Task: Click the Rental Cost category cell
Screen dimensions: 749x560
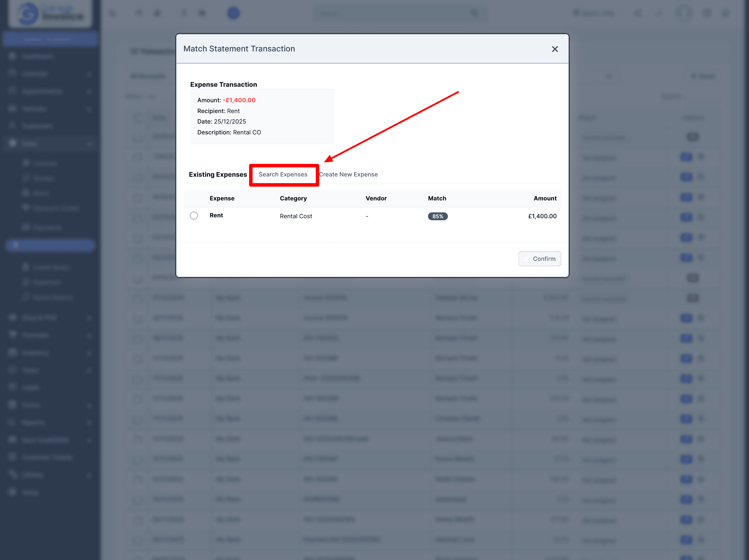Action: click(x=296, y=216)
